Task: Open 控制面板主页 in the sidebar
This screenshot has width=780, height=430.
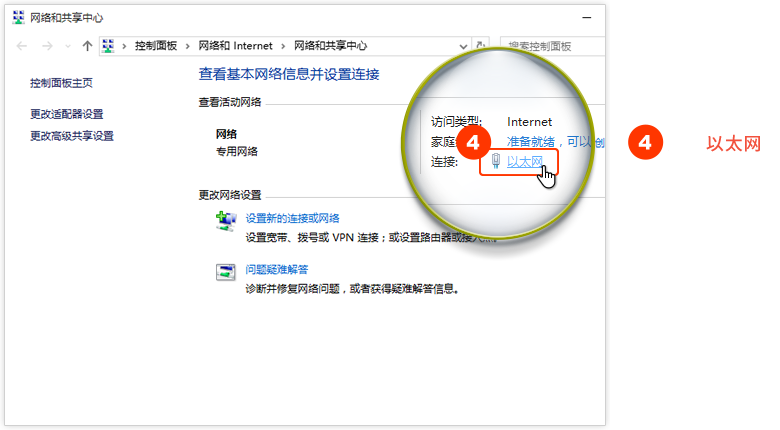Action: pos(61,83)
